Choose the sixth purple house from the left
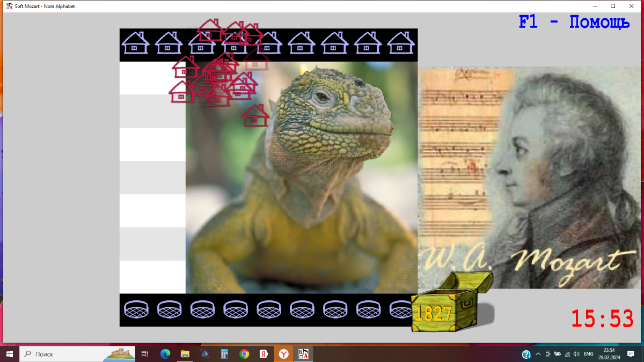The height and width of the screenshot is (362, 644). click(x=302, y=43)
